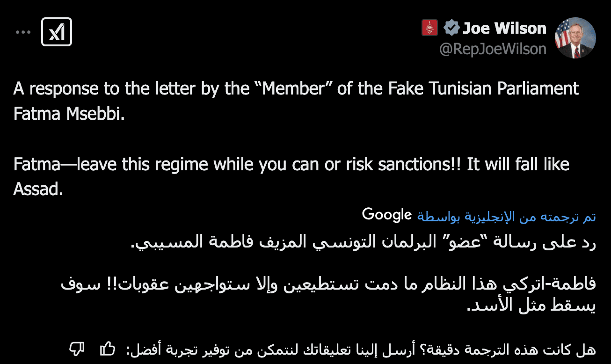
Task: Open the three-dot more options menu
Action: 23,32
